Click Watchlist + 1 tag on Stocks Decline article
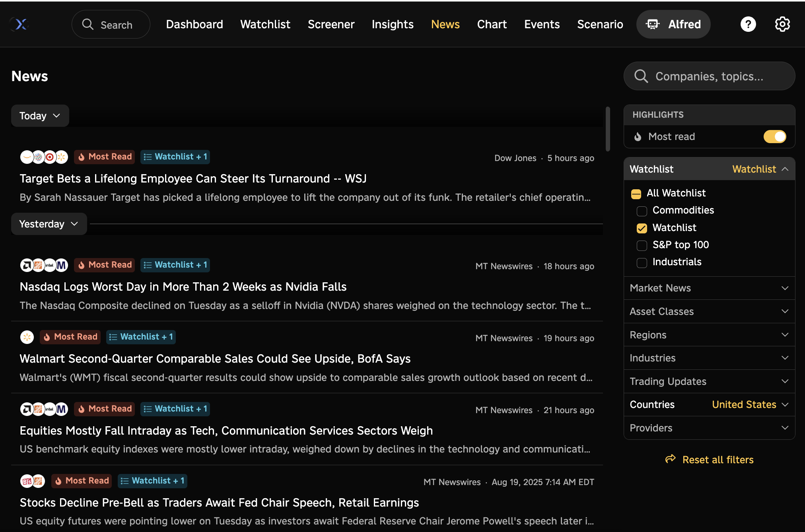Screen dimensions: 805x532 point(152,481)
